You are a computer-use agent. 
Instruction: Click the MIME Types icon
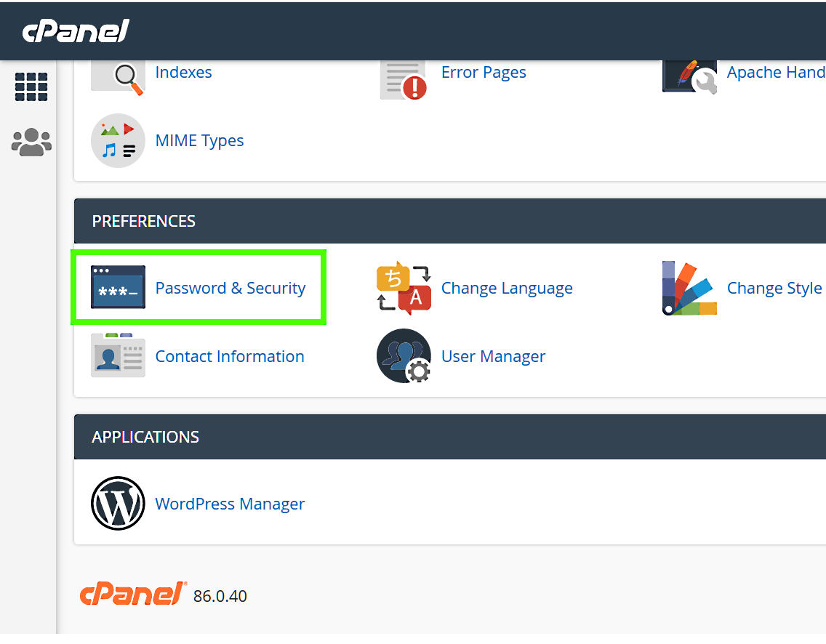[118, 140]
